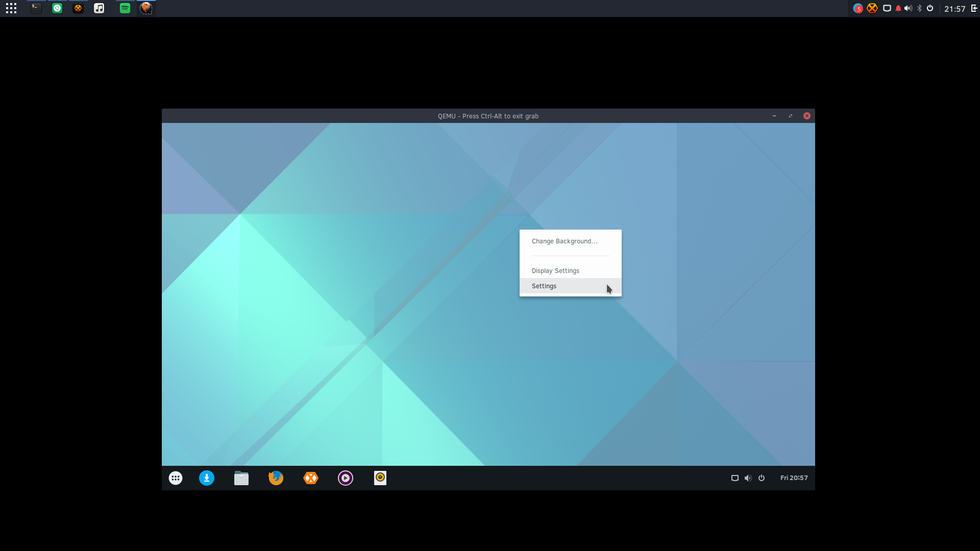Open the Files folder icon in the guest panel
Image resolution: width=980 pixels, height=551 pixels.
pos(241,478)
